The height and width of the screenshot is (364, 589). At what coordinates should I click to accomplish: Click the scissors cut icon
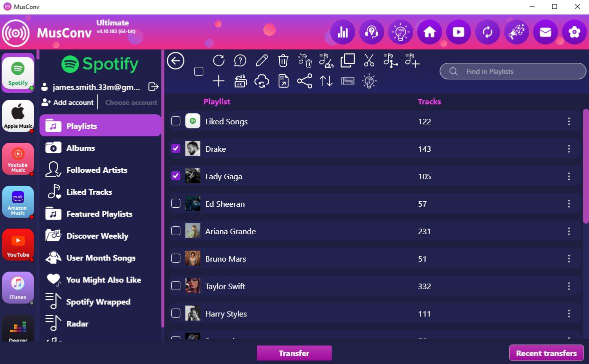point(369,60)
